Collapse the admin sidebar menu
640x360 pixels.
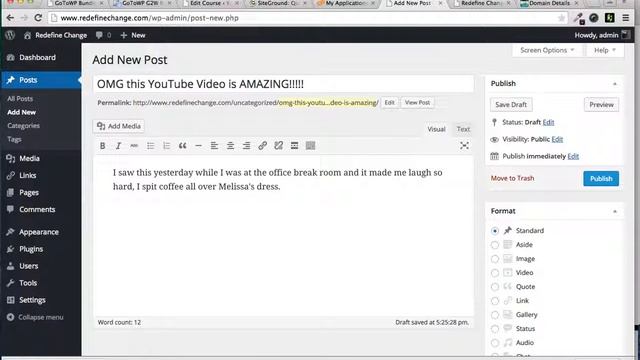(x=35, y=317)
